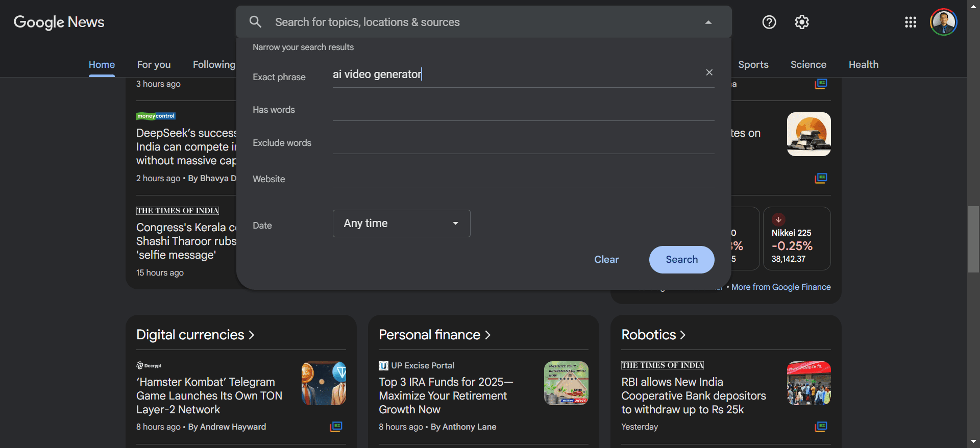Open Top 3 IRA Funds article

[446, 395]
